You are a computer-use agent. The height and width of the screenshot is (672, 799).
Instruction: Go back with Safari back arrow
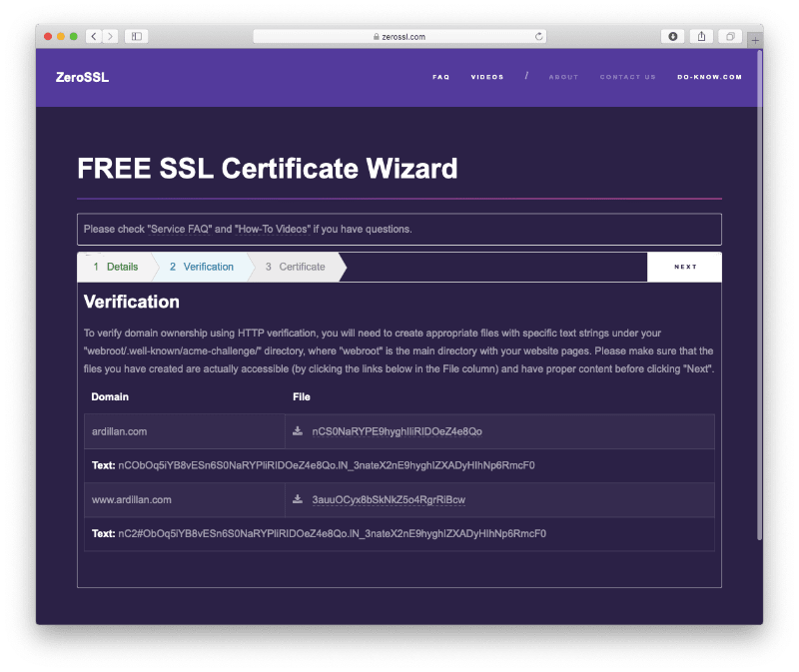[94, 36]
